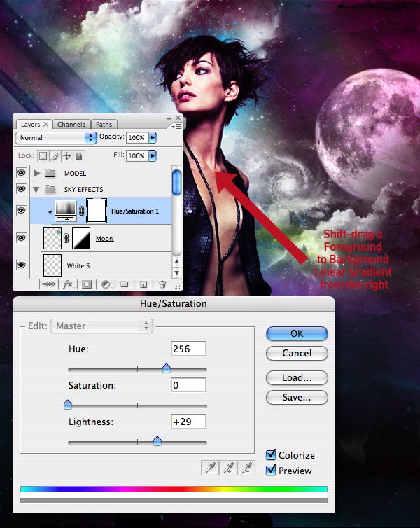The width and height of the screenshot is (420, 528).
Task: Collapse the SKY EFFECTS group
Action: [36, 190]
